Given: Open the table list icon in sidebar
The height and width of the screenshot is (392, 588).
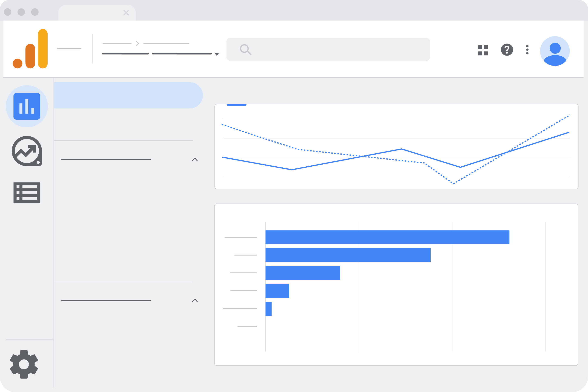Looking at the screenshot, I should click(27, 193).
